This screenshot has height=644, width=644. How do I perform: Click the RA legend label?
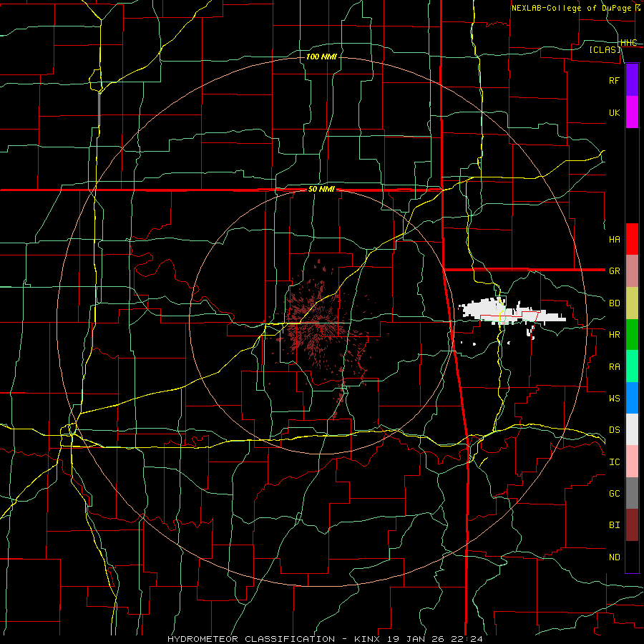pyautogui.click(x=615, y=366)
